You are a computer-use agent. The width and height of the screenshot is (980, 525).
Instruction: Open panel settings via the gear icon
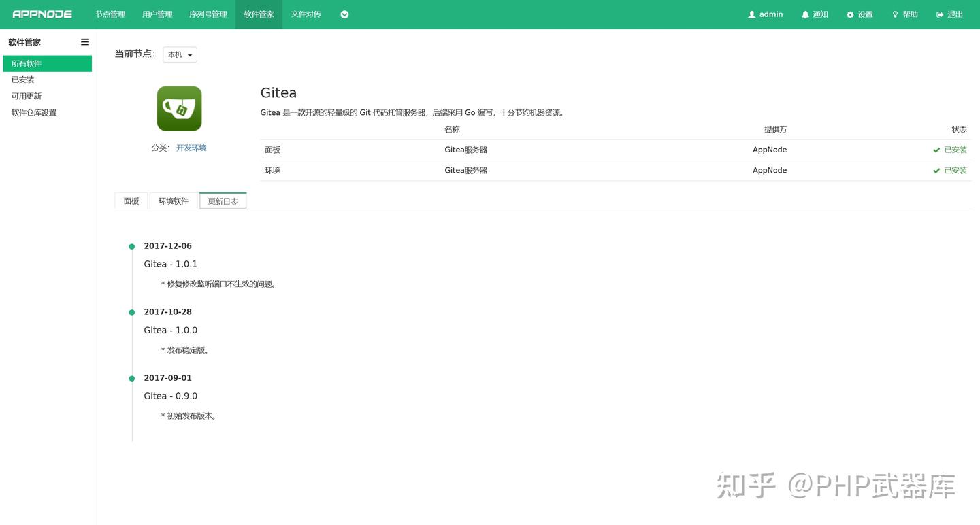[849, 14]
